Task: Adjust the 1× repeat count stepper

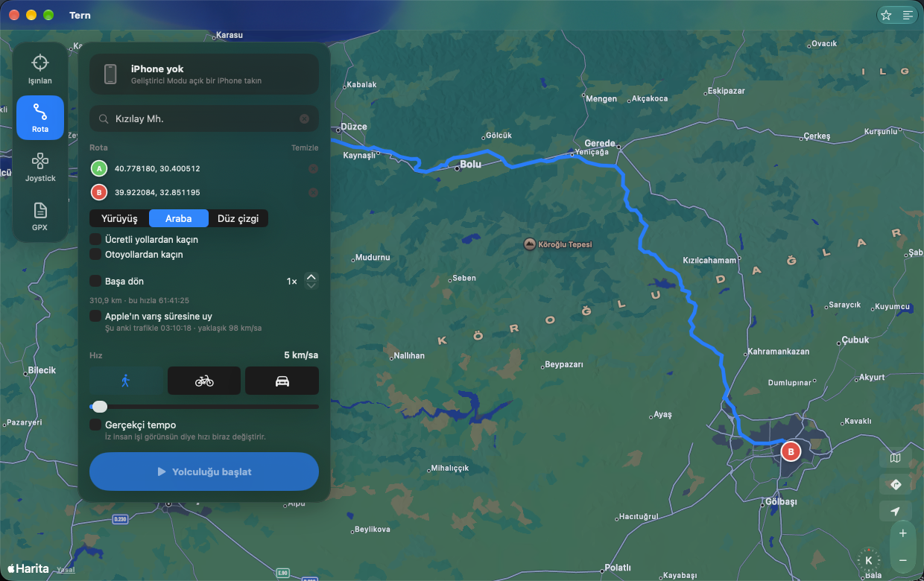Action: (x=311, y=281)
